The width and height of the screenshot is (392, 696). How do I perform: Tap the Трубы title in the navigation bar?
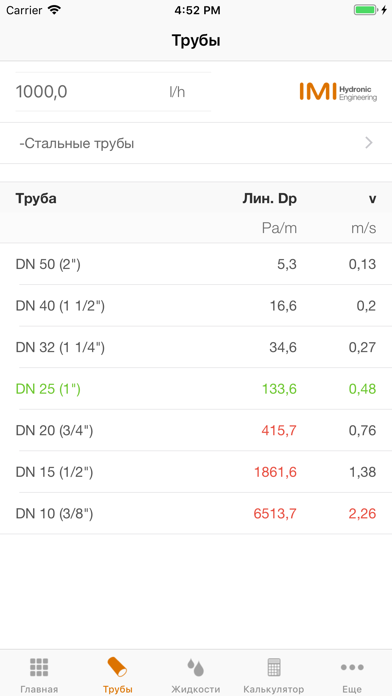196,41
